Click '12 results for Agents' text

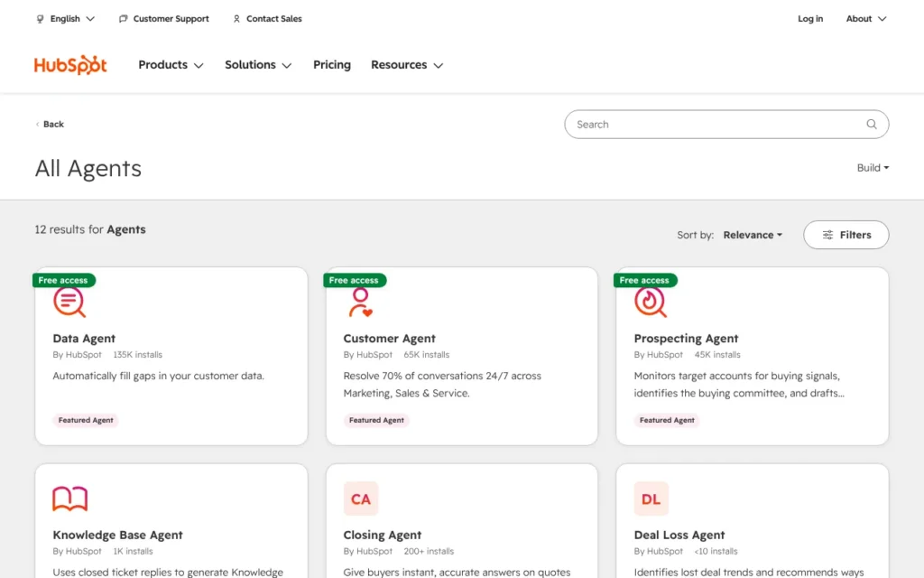(90, 229)
